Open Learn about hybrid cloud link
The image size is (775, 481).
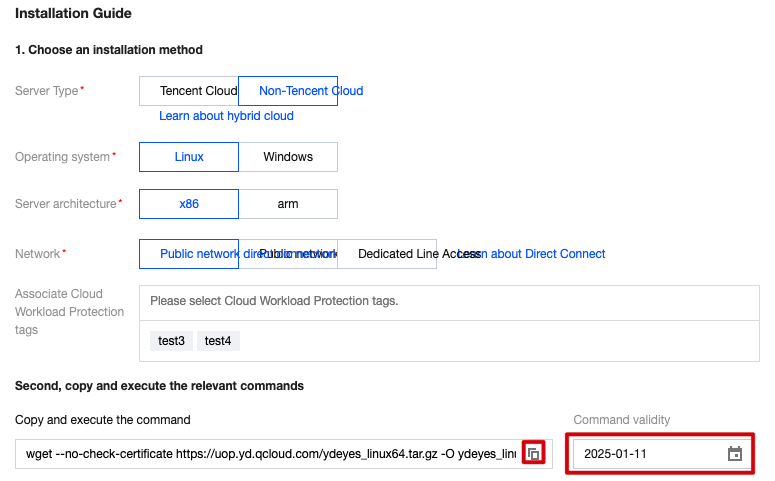226,116
